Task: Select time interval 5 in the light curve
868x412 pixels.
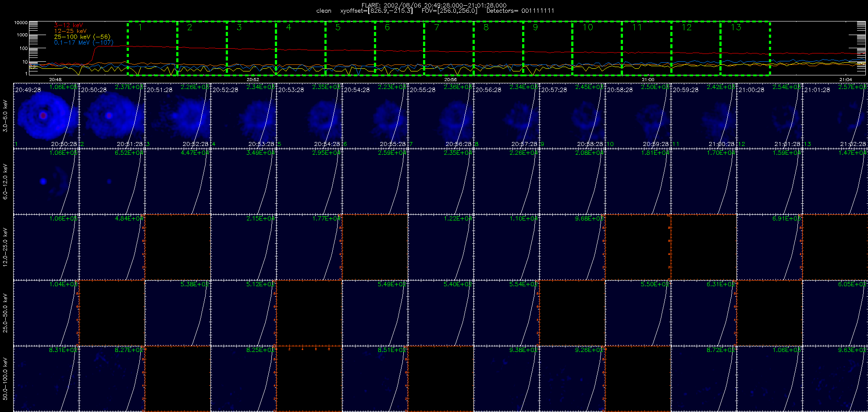Action: (x=350, y=48)
